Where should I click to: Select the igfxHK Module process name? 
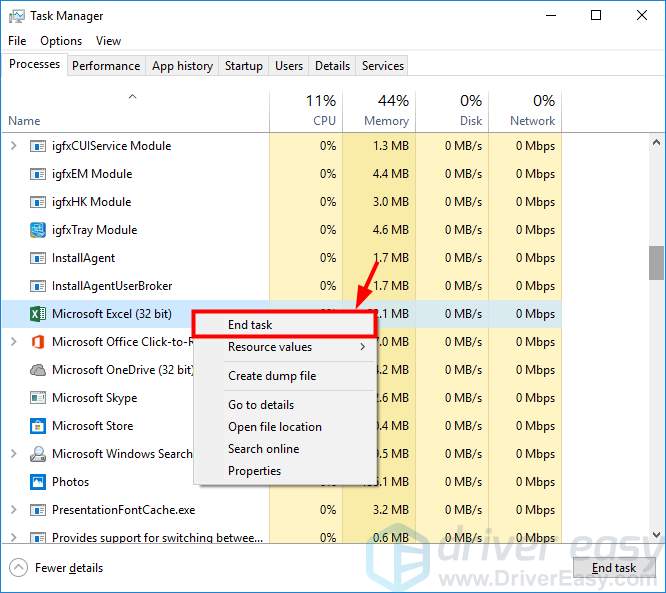[91, 202]
